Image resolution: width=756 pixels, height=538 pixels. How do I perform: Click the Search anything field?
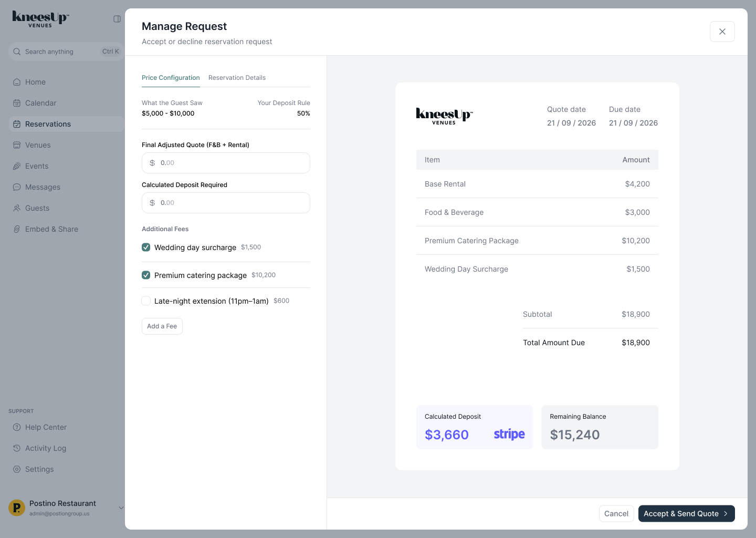[67, 51]
